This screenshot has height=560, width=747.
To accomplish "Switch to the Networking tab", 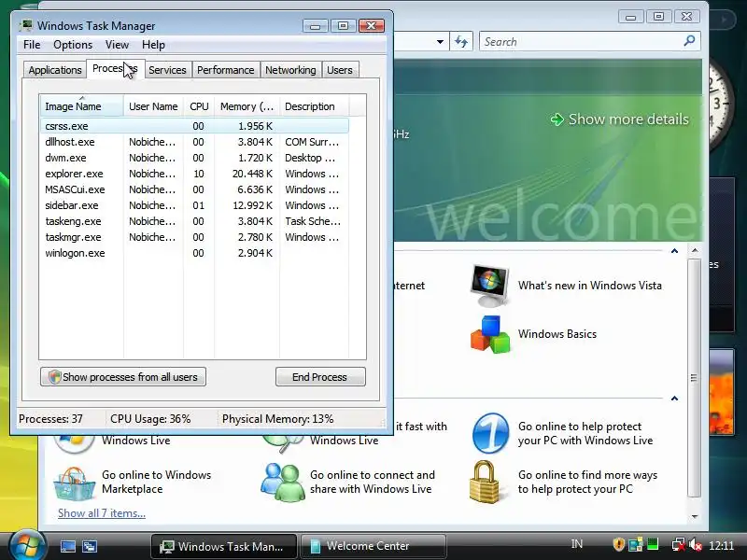I will pyautogui.click(x=290, y=70).
